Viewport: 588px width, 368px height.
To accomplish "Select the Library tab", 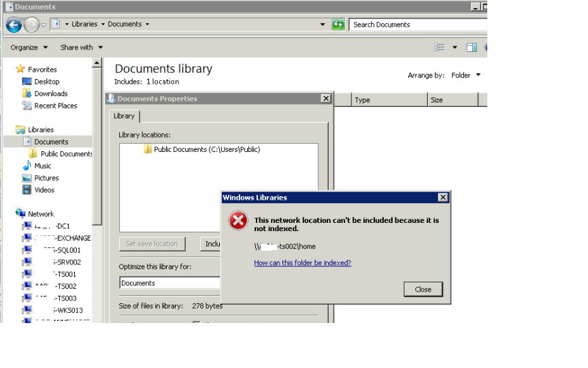I will 124,116.
